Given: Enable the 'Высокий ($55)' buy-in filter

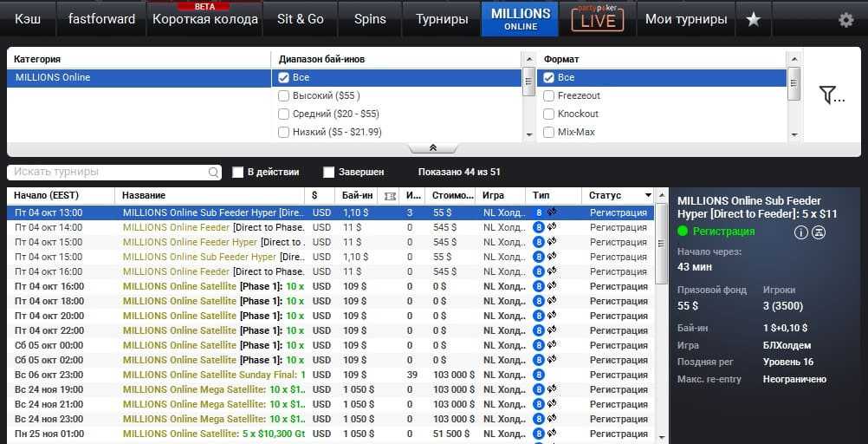Looking at the screenshot, I should click(283, 96).
